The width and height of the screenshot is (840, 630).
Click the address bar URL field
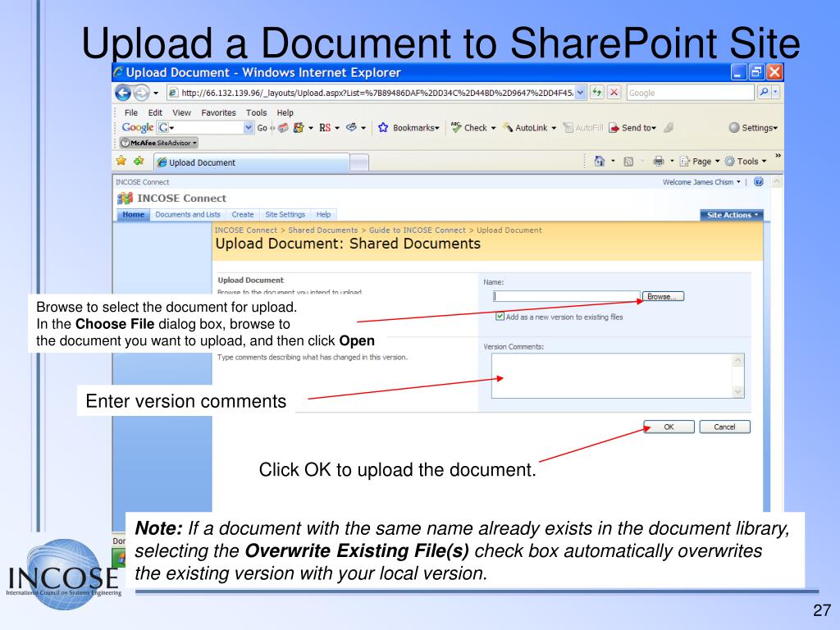[x=377, y=93]
